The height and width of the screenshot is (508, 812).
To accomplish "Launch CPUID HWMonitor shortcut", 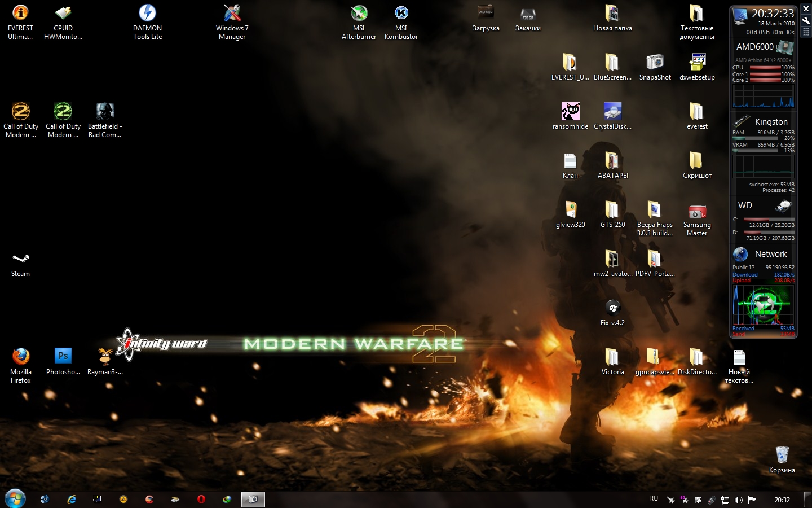I will [x=63, y=14].
